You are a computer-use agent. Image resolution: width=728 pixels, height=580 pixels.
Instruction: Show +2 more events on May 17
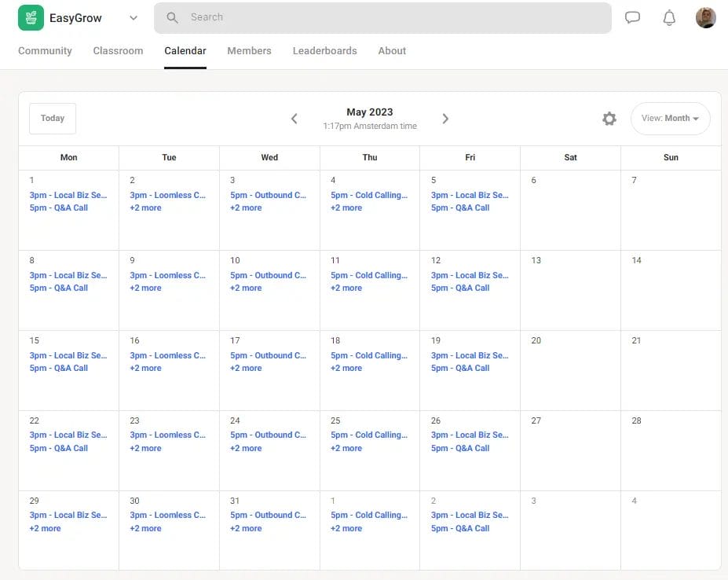(246, 368)
